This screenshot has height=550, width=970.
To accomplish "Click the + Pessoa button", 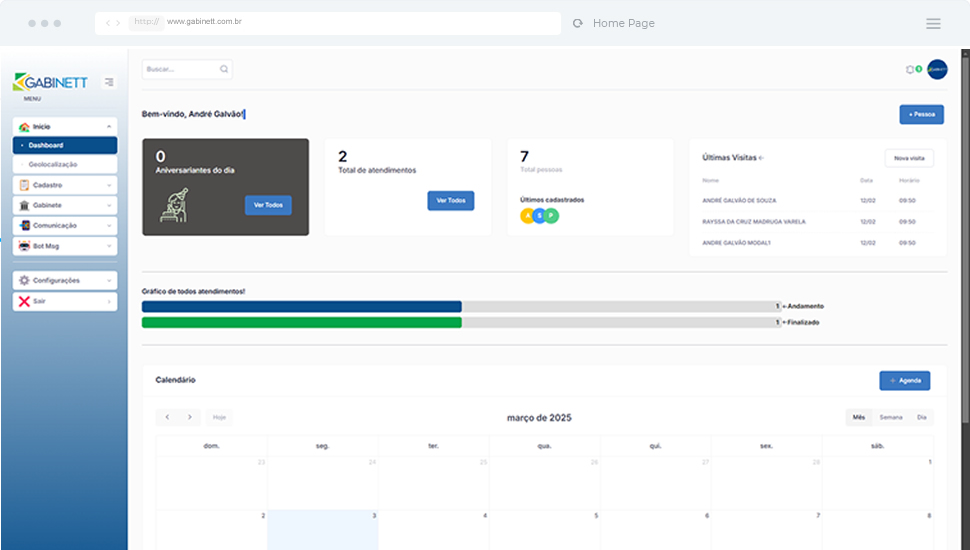I will tap(921, 114).
